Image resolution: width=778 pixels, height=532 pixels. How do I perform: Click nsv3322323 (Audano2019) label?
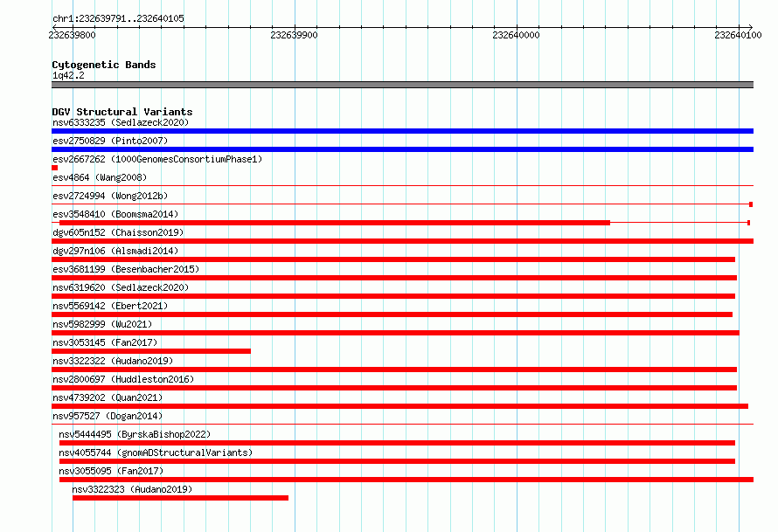click(132, 489)
